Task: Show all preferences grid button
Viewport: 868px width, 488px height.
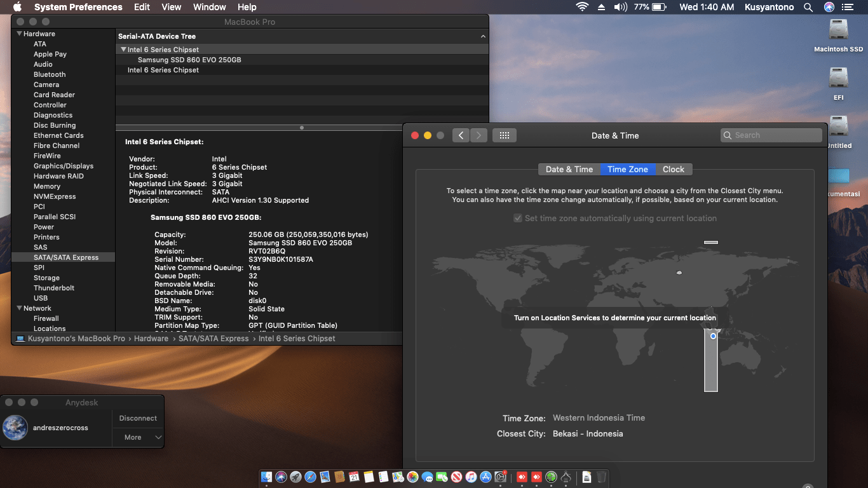Action: point(505,135)
